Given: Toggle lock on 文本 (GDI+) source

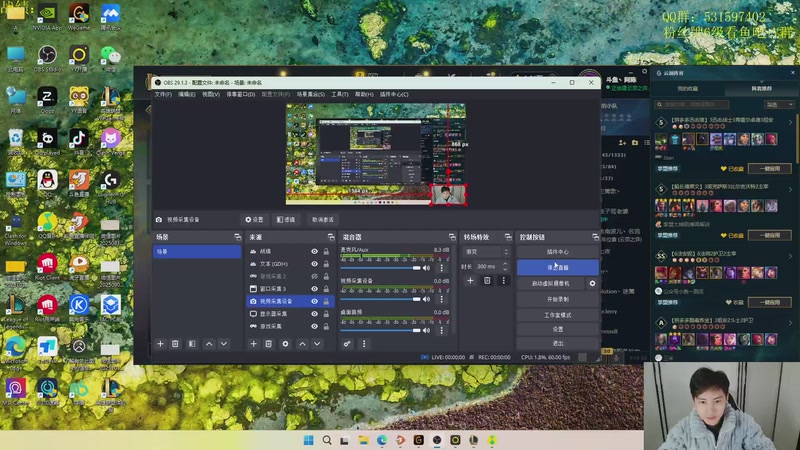Looking at the screenshot, I should (x=326, y=264).
